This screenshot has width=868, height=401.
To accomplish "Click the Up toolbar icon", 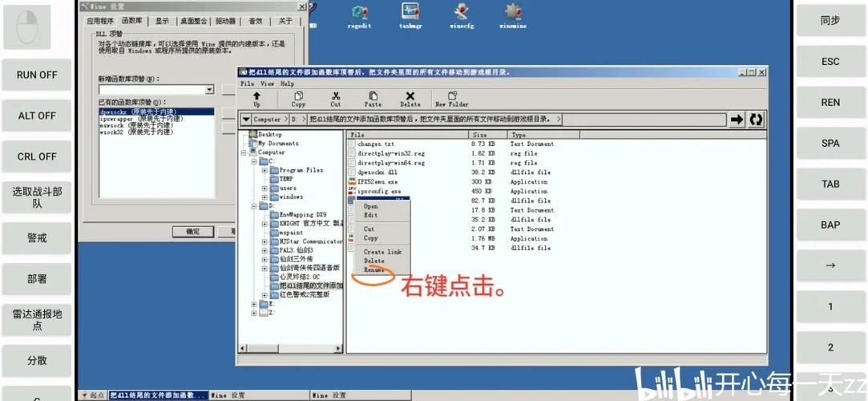I will click(256, 98).
